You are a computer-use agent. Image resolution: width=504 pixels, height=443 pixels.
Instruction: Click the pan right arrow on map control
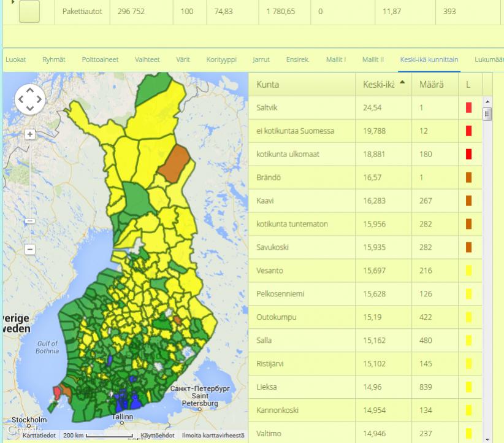coord(39,99)
